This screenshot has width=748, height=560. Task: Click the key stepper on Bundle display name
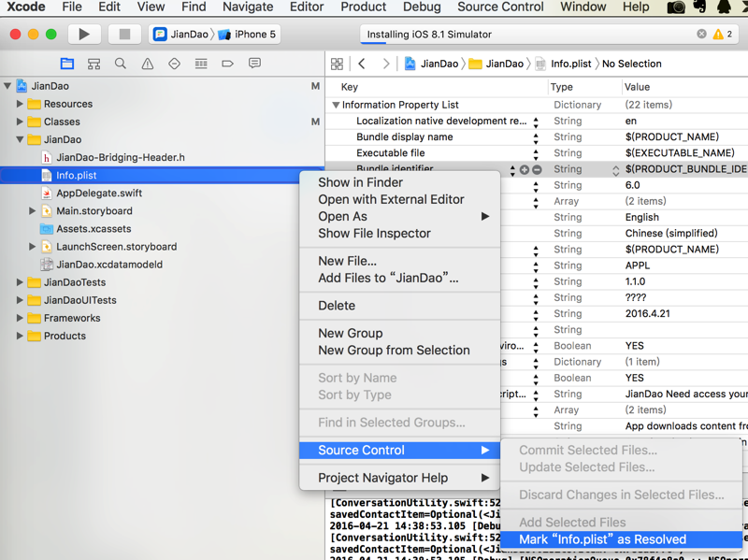(x=536, y=137)
